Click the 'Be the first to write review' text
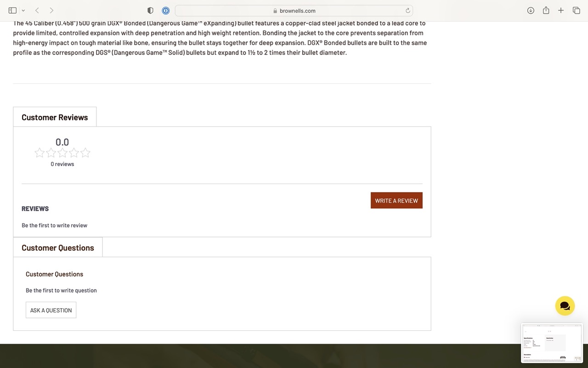 pyautogui.click(x=54, y=225)
